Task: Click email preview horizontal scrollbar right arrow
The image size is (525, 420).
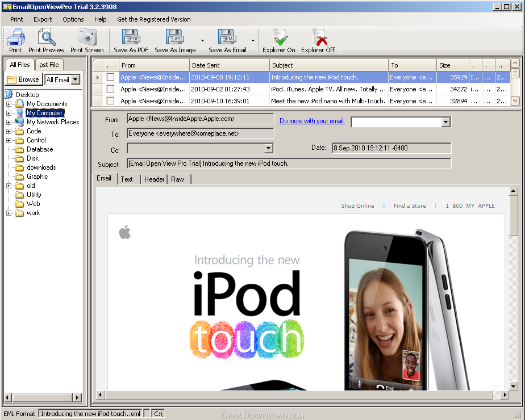Action: (x=505, y=395)
